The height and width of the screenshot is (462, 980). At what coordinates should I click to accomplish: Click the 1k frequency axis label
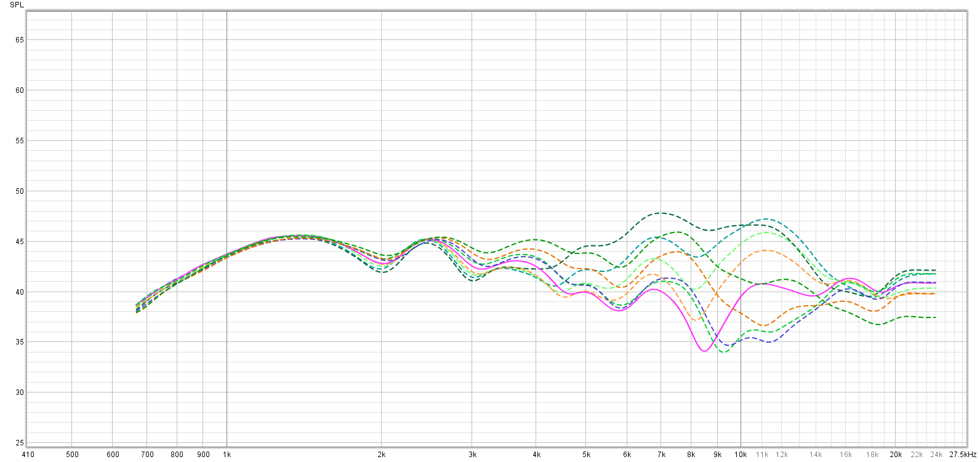pos(227,455)
